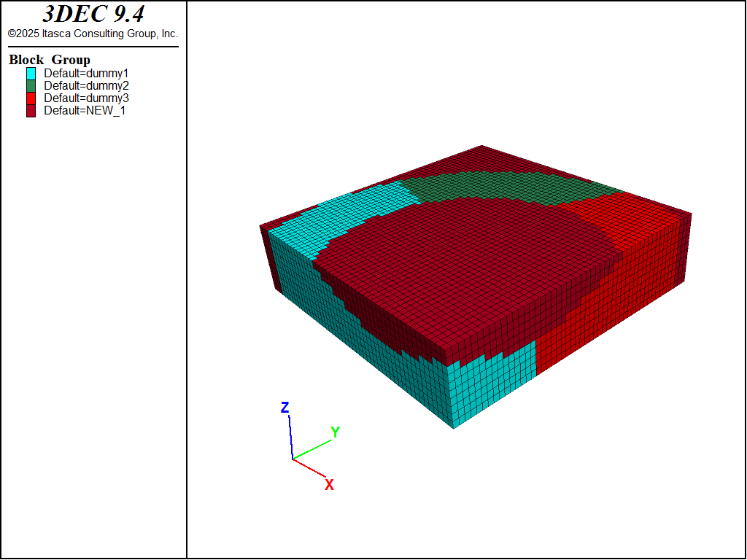Click the axis triad origin point
The width and height of the screenshot is (747, 560).
tap(293, 459)
